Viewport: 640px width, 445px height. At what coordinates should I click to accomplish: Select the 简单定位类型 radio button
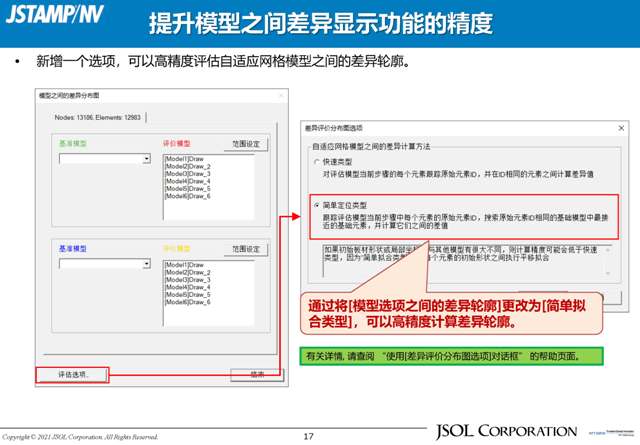click(316, 204)
